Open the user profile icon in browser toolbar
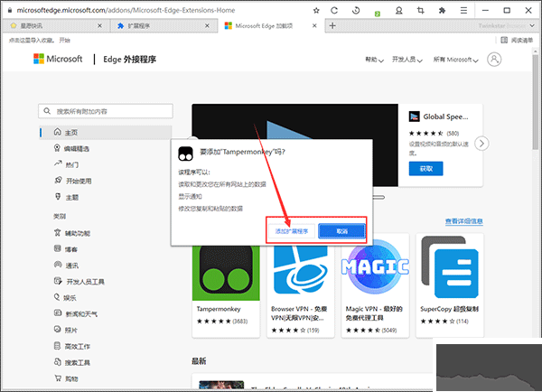The width and height of the screenshot is (542, 392). [x=398, y=11]
